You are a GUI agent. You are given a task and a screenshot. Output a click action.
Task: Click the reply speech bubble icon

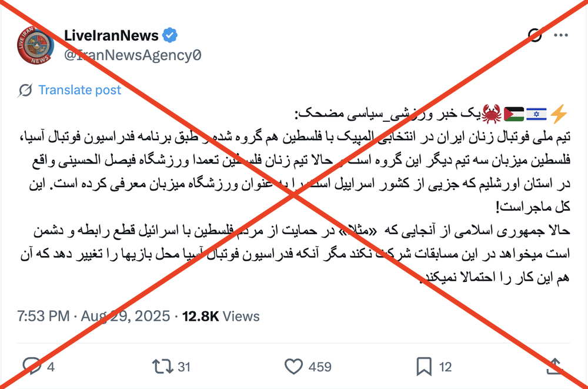(x=32, y=367)
